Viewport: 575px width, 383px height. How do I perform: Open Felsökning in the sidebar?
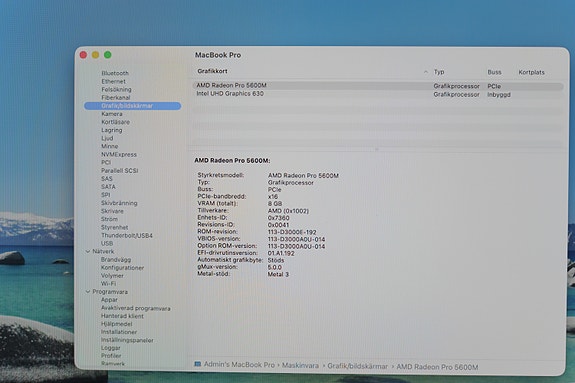(116, 89)
